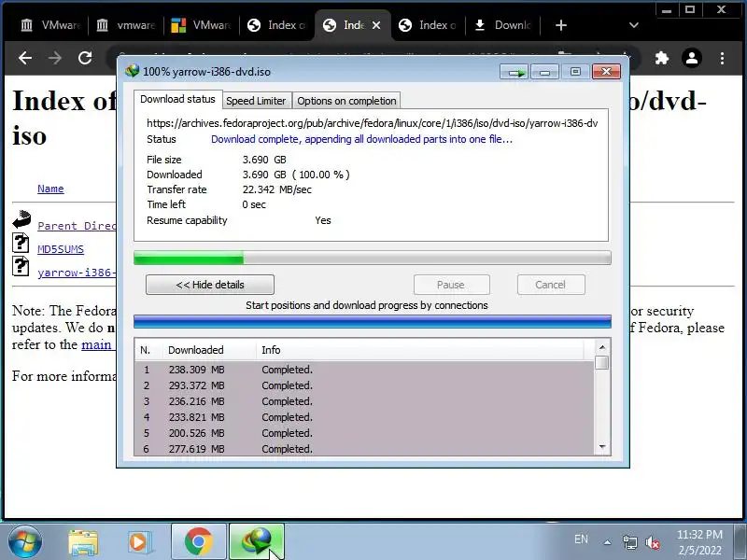Open the Windows Start orb
The height and width of the screenshot is (560, 747).
[25, 541]
